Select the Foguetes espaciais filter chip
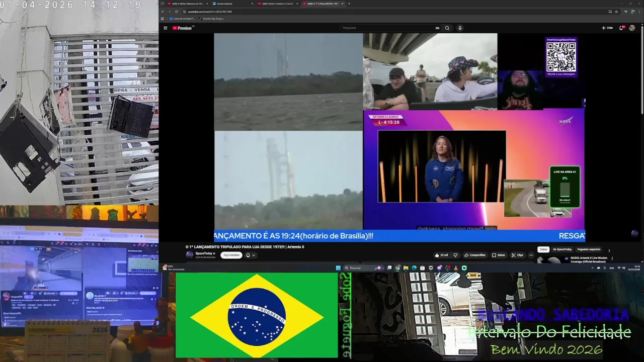The image size is (644, 362). 589,249
